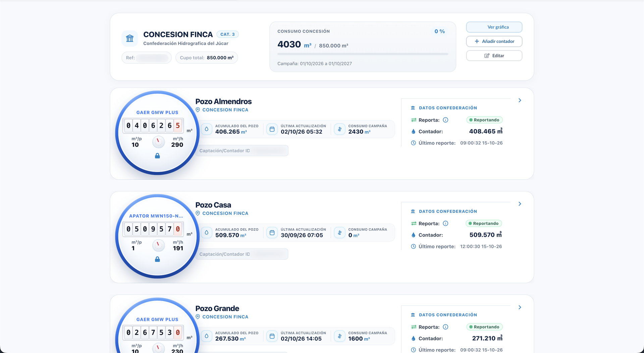Click water drop icon in Pozo Almendros acumulado
Image resolution: width=644 pixels, height=353 pixels.
pos(207,129)
